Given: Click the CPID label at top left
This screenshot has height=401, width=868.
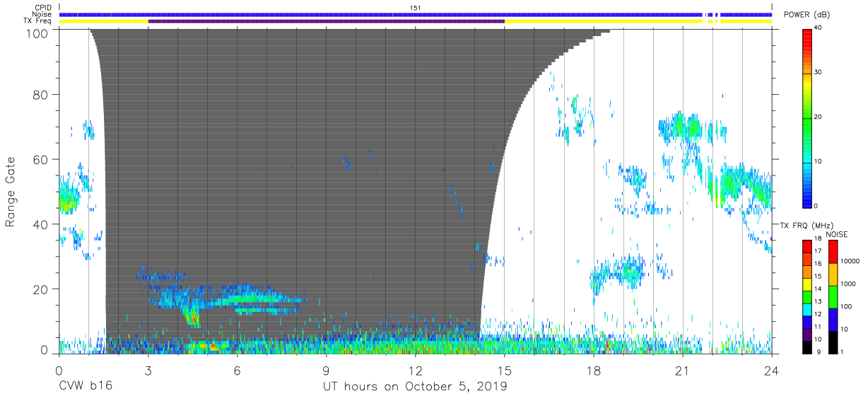Looking at the screenshot, I should tap(42, 8).
